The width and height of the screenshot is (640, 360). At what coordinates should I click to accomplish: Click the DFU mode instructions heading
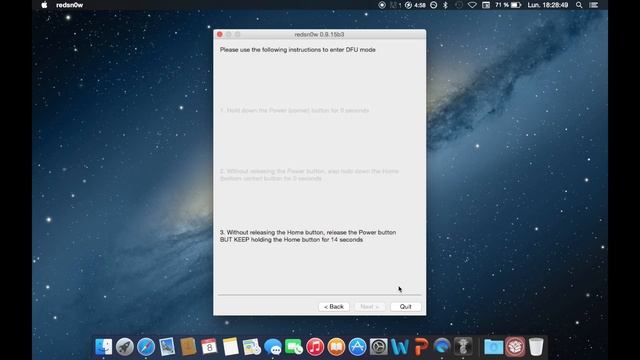(298, 50)
